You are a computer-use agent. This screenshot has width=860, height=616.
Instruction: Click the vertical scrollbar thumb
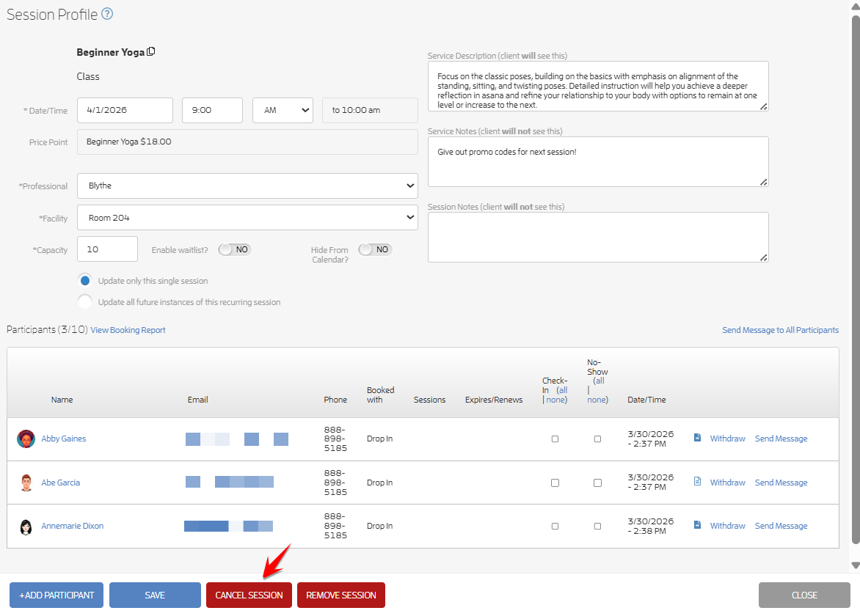point(855,279)
